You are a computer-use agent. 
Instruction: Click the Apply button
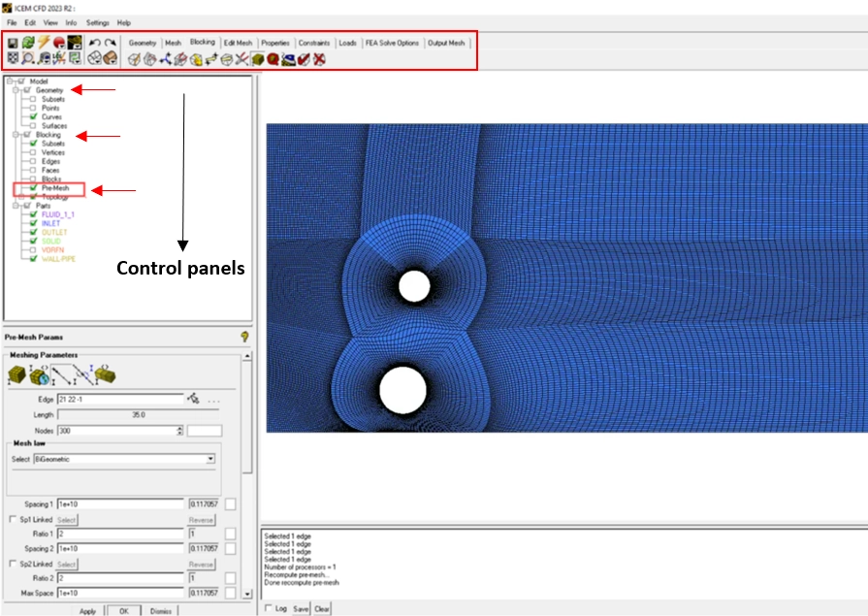(87, 610)
